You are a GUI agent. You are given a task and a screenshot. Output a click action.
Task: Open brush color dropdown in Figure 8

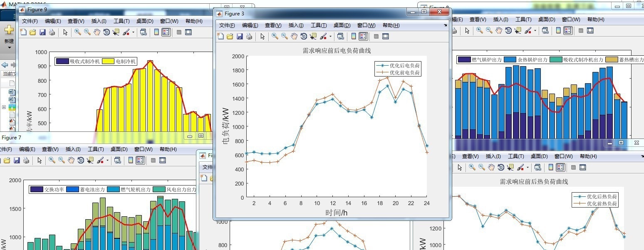[x=535, y=30]
